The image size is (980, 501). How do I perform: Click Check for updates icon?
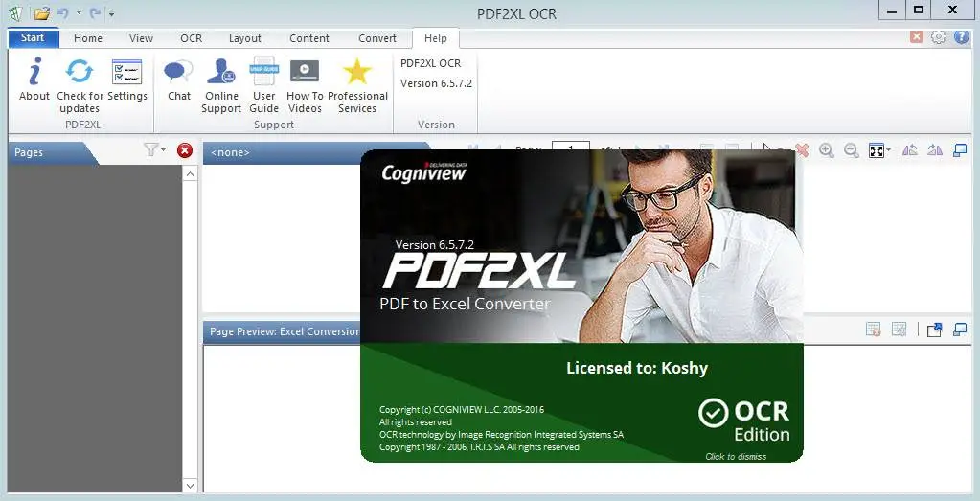click(80, 72)
